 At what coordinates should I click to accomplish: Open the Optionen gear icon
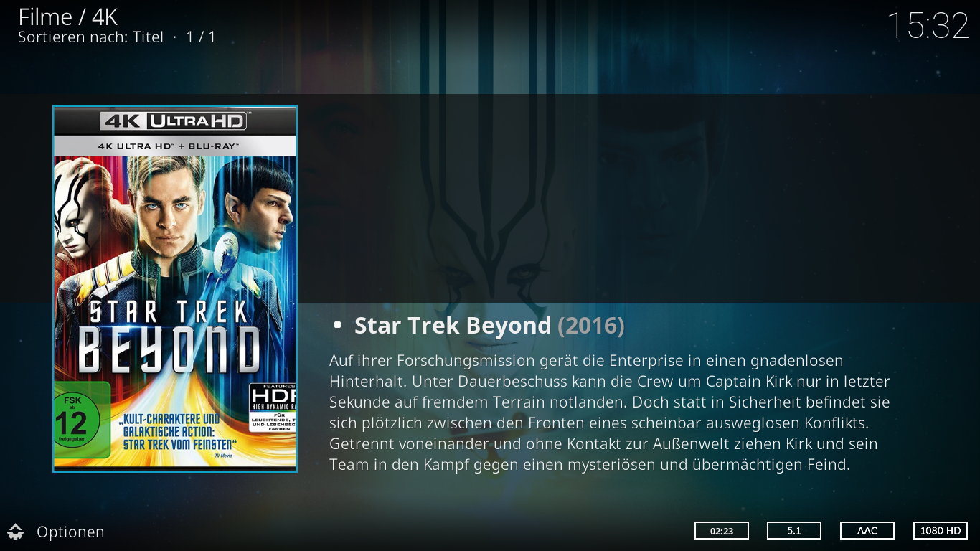click(16, 532)
